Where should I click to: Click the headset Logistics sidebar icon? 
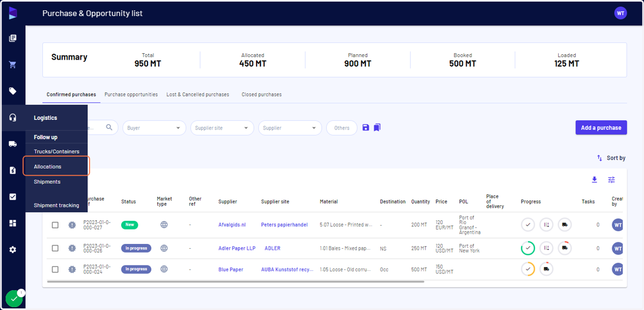(x=13, y=117)
